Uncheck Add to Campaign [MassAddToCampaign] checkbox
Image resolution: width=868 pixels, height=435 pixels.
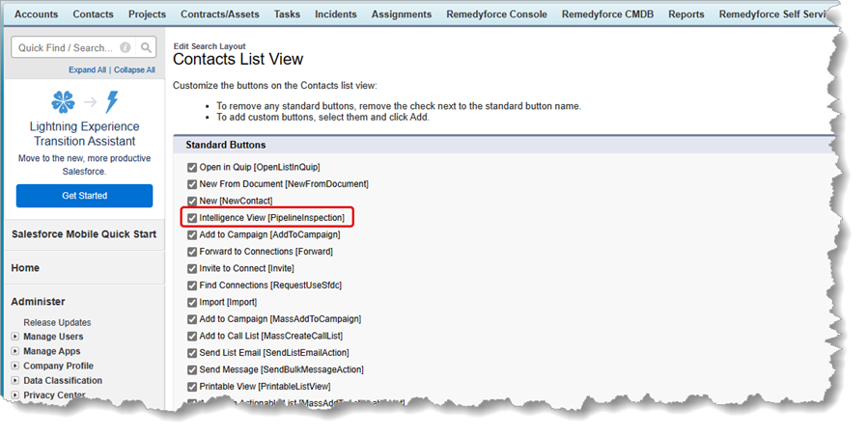click(x=192, y=319)
